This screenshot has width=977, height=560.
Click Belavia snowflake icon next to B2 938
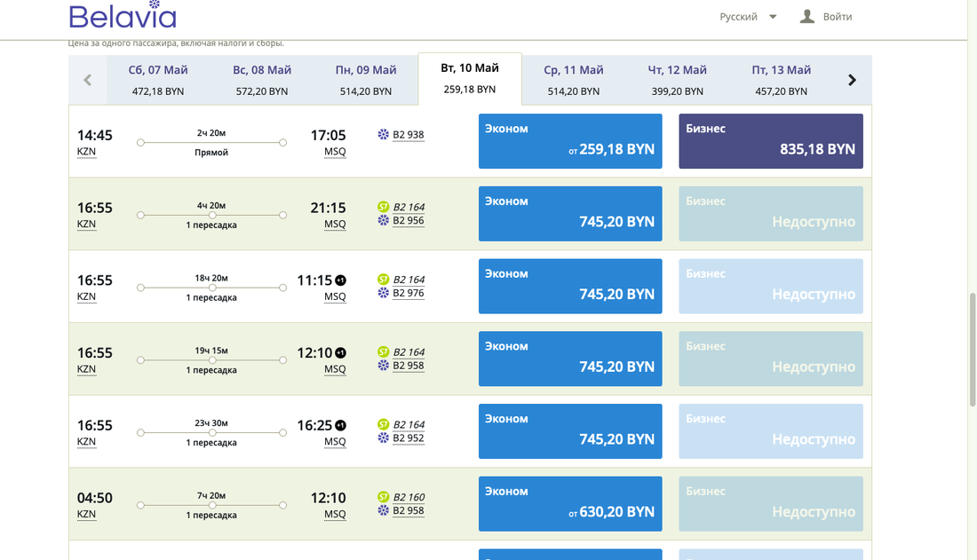[x=384, y=135]
